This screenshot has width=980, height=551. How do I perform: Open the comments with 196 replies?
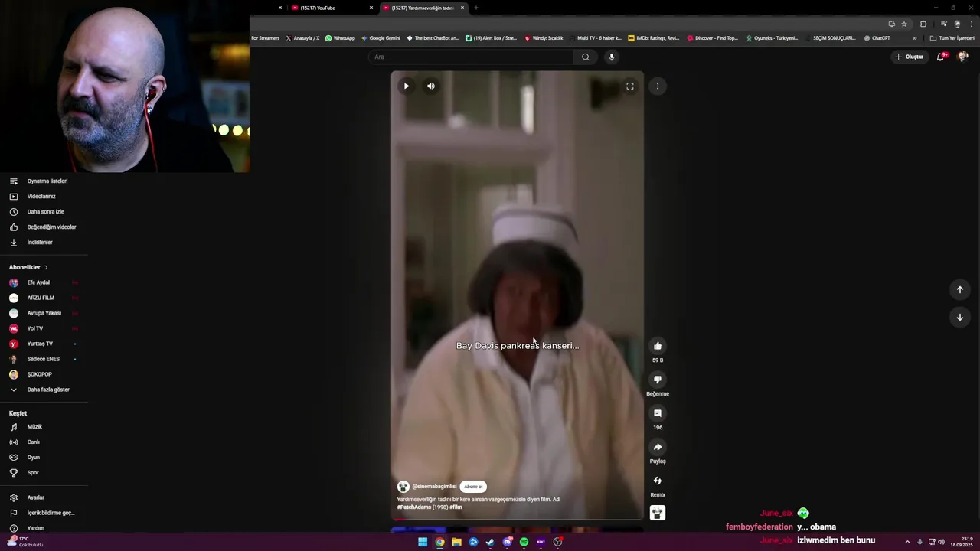(658, 413)
